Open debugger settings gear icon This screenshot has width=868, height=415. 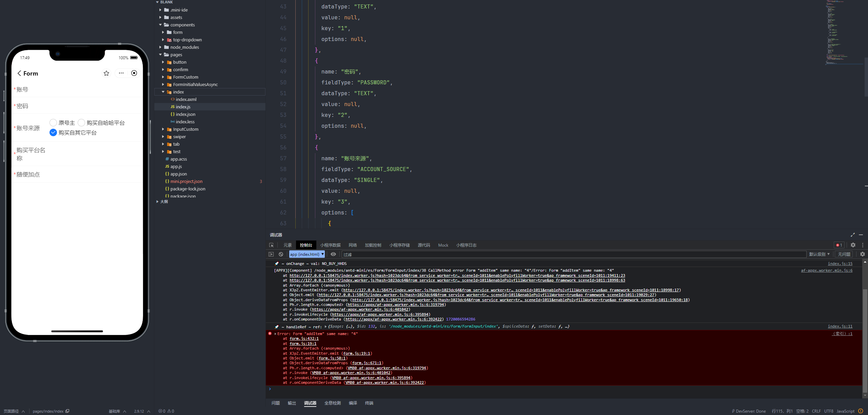pos(853,245)
